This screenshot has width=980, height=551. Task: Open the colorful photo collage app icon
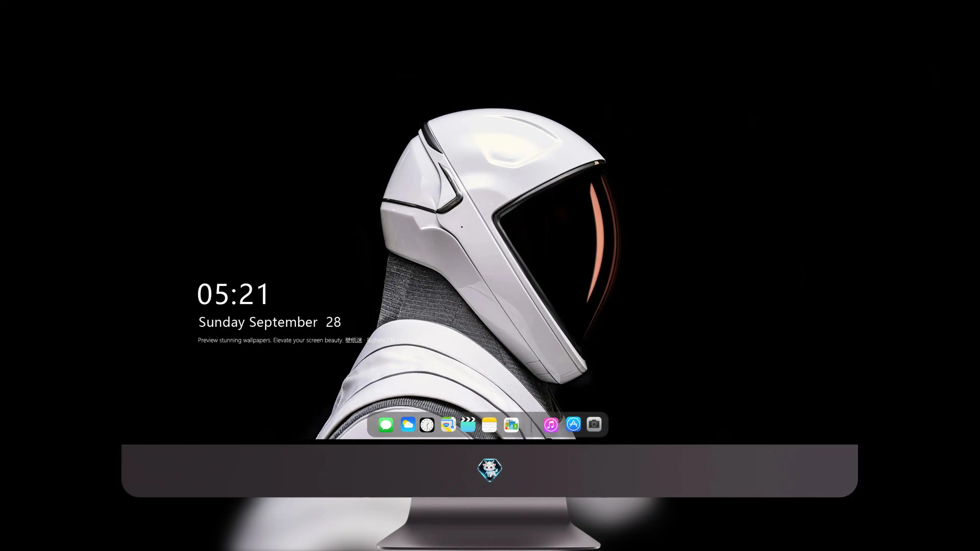[511, 424]
